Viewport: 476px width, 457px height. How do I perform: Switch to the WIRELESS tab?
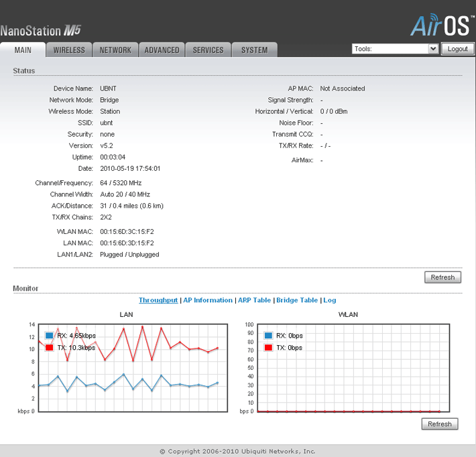click(x=69, y=50)
